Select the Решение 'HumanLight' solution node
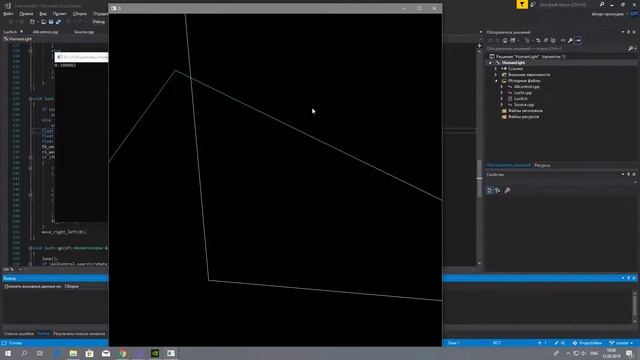640x360 pixels. pos(531,57)
